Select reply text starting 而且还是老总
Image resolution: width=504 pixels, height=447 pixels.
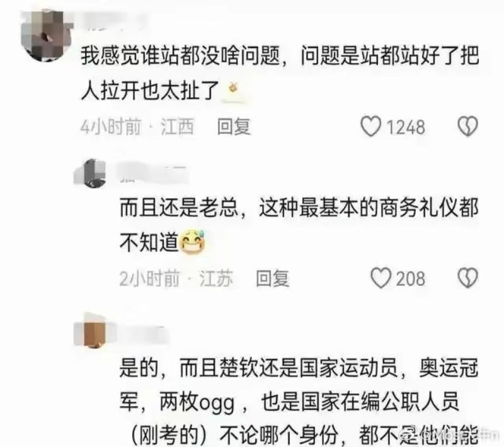click(299, 225)
